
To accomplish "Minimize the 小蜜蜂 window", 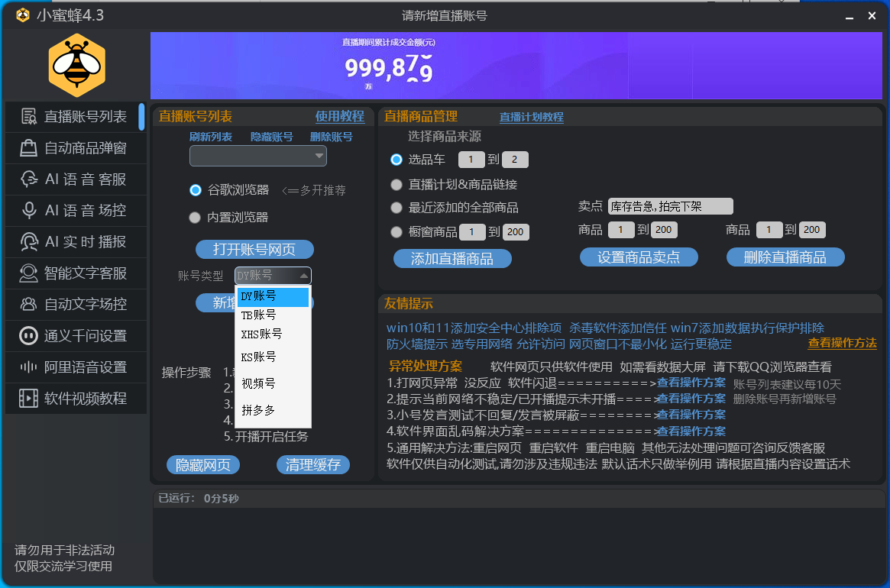I will point(850,17).
